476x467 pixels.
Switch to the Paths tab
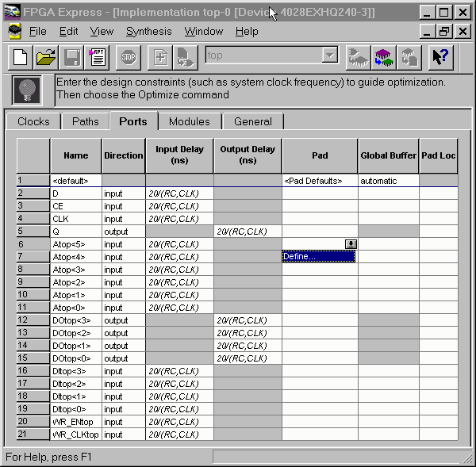86,121
